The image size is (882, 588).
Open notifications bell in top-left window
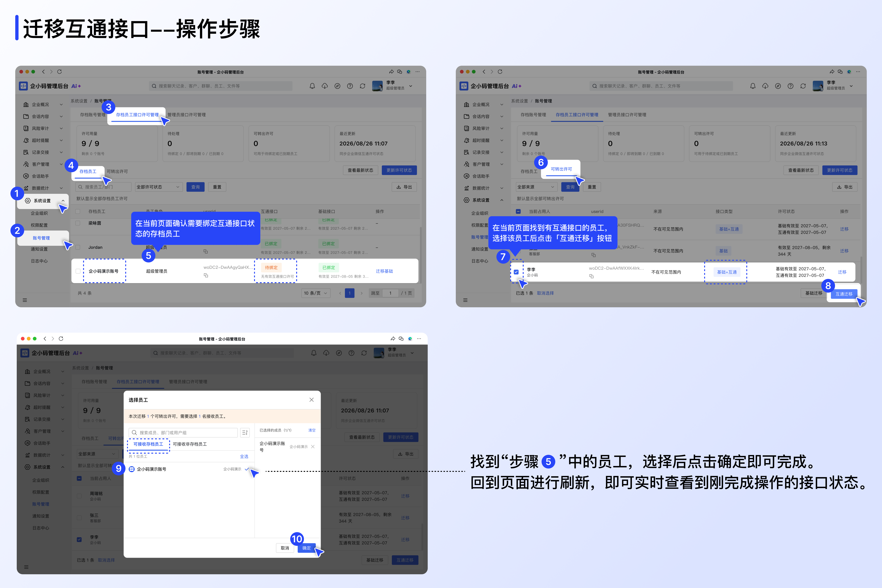click(x=312, y=86)
